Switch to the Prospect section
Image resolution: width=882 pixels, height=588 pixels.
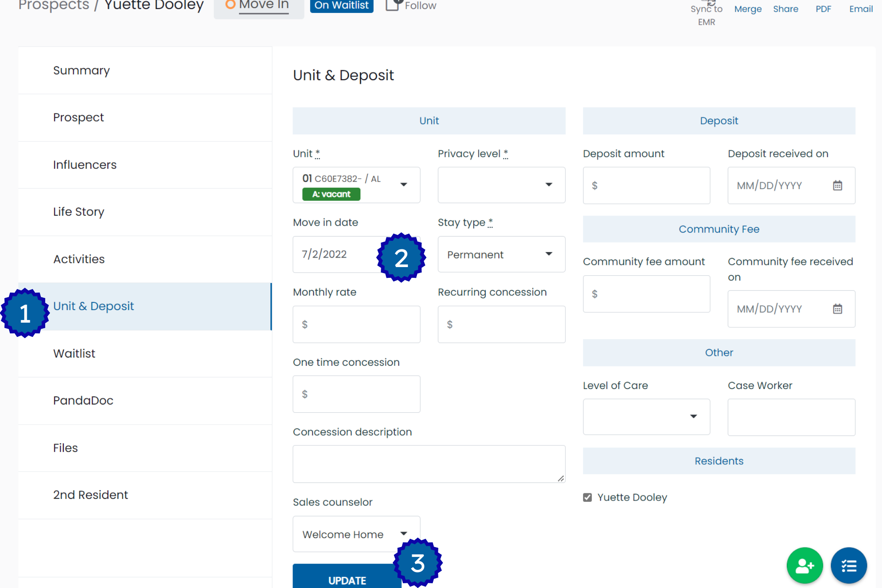(145, 118)
